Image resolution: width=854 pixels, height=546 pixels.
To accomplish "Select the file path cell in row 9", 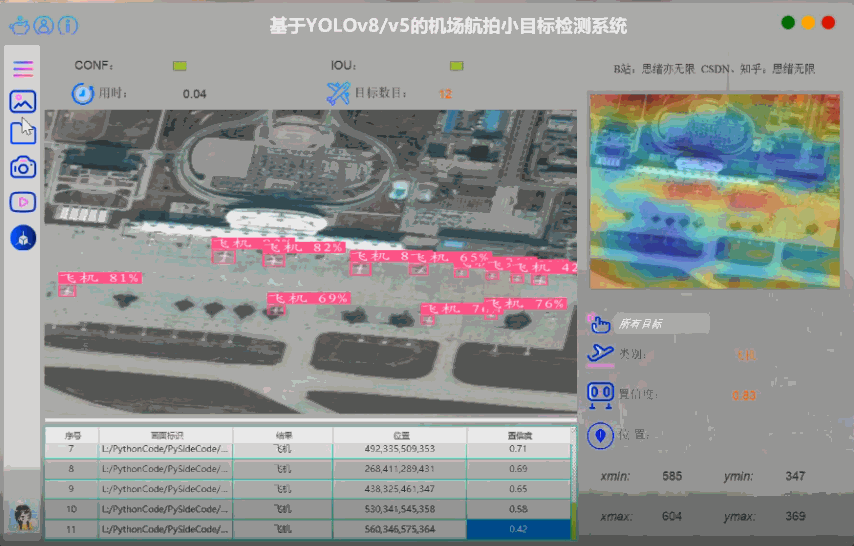I will 166,489.
